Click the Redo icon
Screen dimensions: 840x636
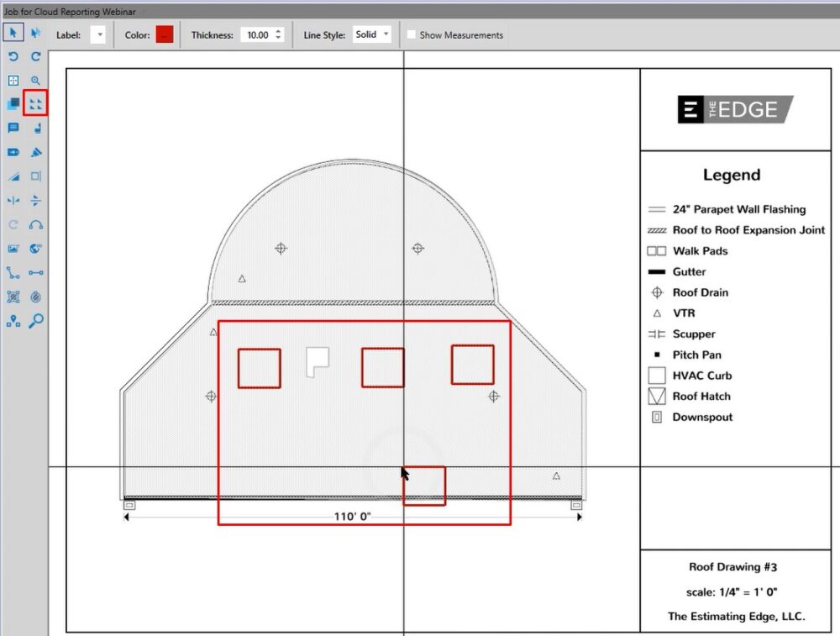point(35,56)
